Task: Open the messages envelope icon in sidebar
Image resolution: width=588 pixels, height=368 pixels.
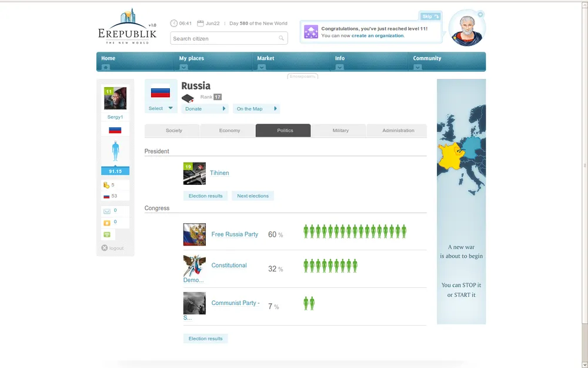Action: pos(107,211)
